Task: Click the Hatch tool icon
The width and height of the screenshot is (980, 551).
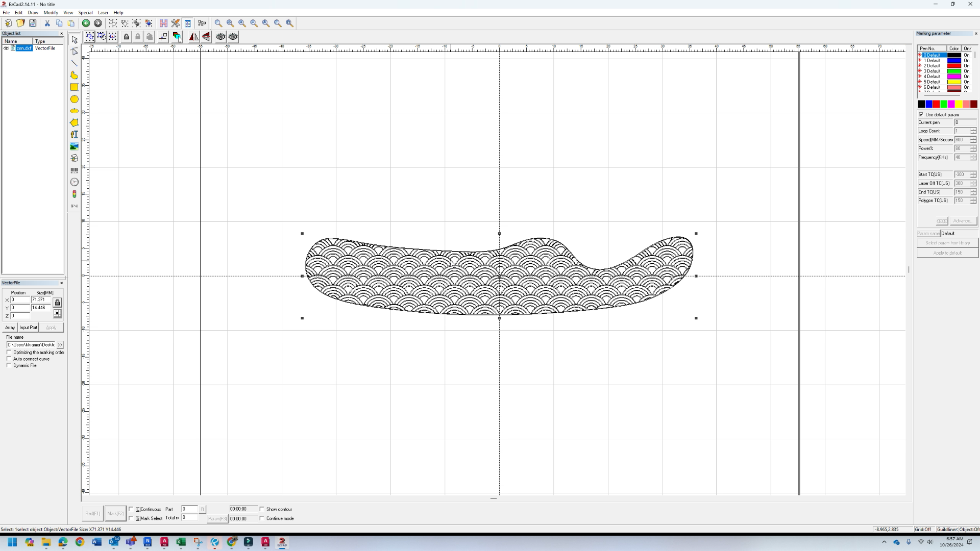Action: click(x=163, y=23)
